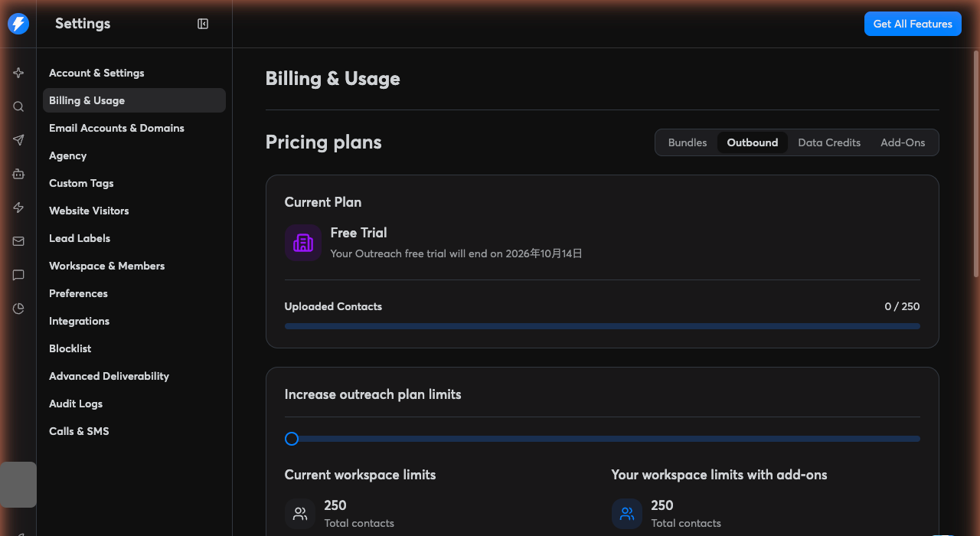This screenshot has width=980, height=536.
Task: Open the paper plane campaigns icon
Action: coord(18,140)
